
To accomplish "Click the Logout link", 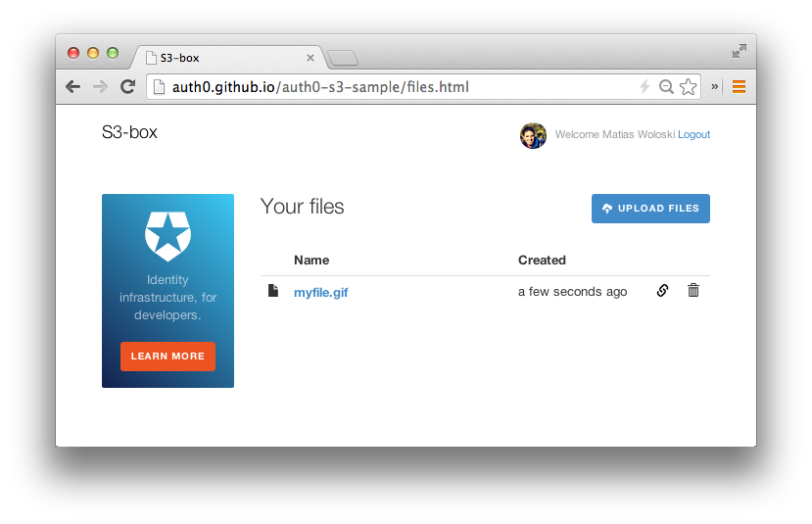I will [693, 134].
